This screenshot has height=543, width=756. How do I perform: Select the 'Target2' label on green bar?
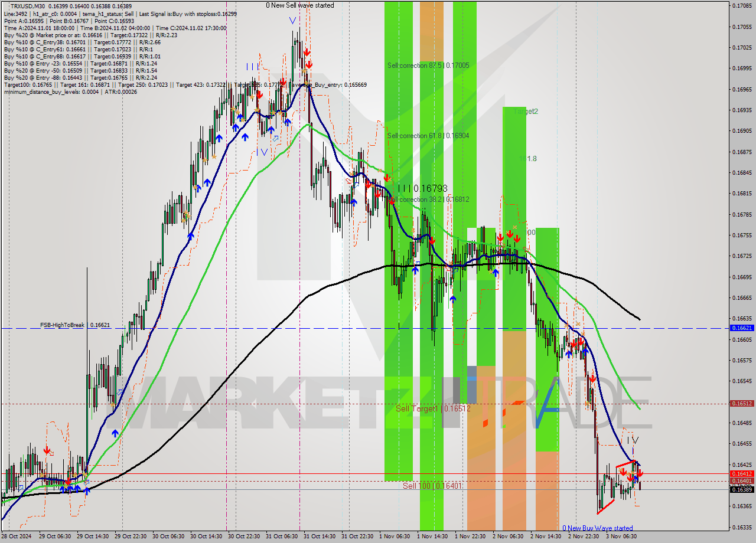point(526,111)
